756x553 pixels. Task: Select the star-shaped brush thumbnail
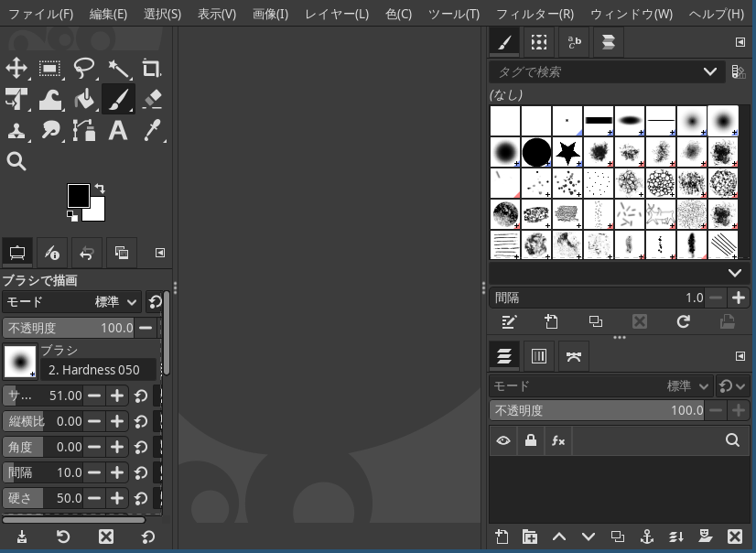click(x=567, y=152)
